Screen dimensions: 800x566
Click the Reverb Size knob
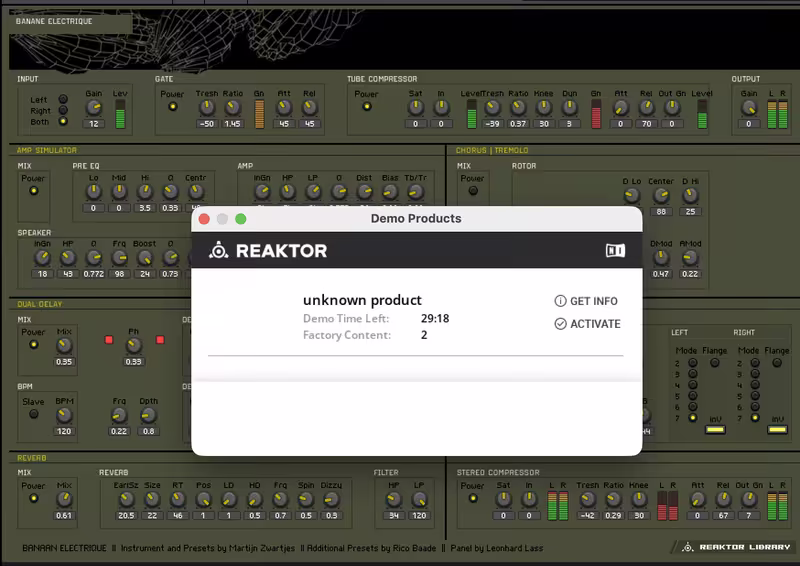point(152,500)
